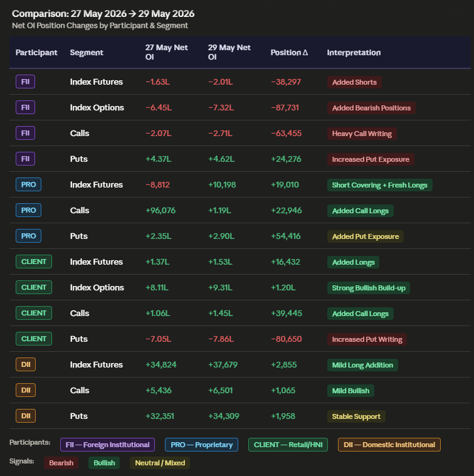Click the -7.86L net OI value

[221, 339]
